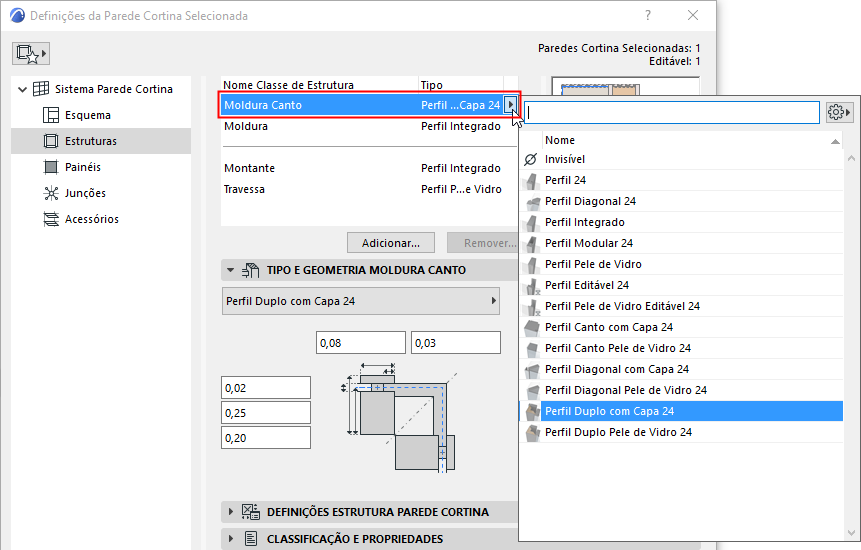Viewport: 861px width, 550px height.
Task: Edit the 0,20 dimension field
Action: [266, 437]
